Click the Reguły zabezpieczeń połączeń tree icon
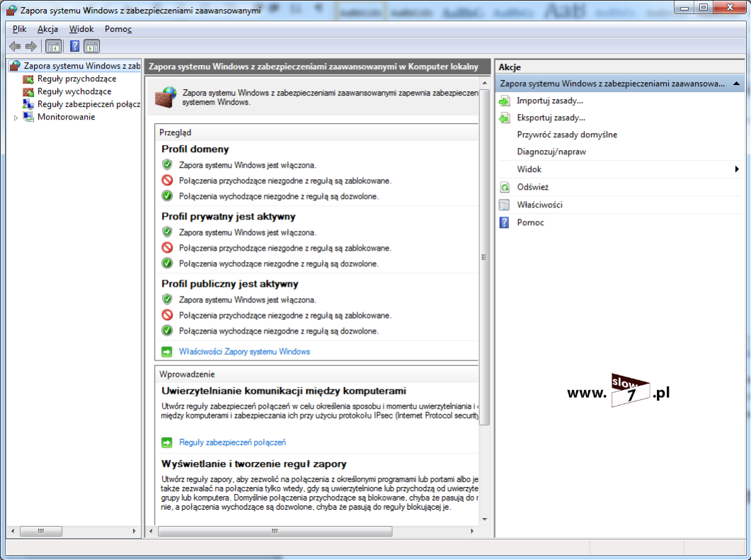Viewport: 751px width, 560px height. click(x=28, y=104)
